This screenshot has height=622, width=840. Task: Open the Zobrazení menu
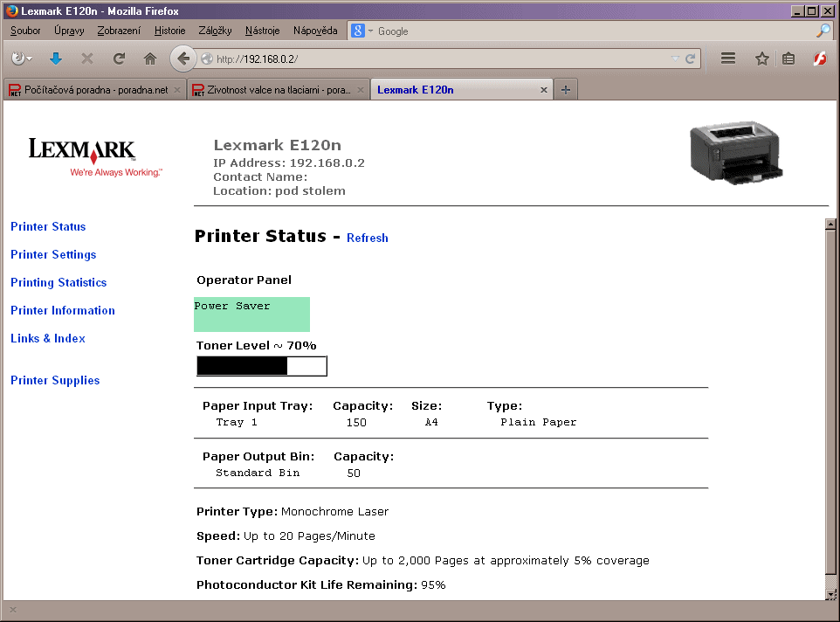[x=119, y=31]
